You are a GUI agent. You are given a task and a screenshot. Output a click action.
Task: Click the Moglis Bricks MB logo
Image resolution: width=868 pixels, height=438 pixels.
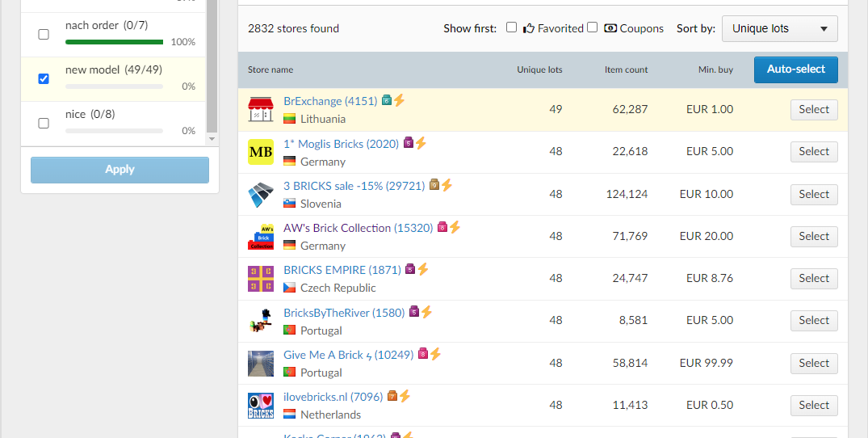tap(261, 152)
